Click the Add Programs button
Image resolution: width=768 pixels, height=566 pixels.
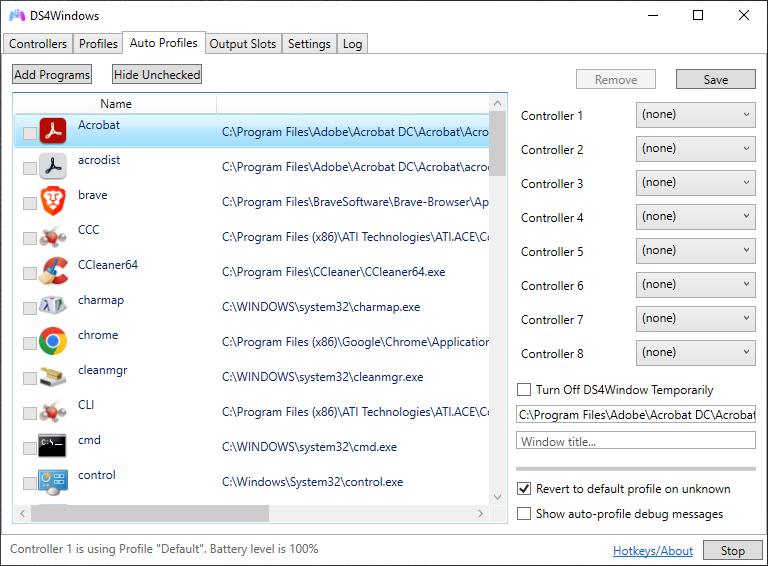(x=52, y=75)
